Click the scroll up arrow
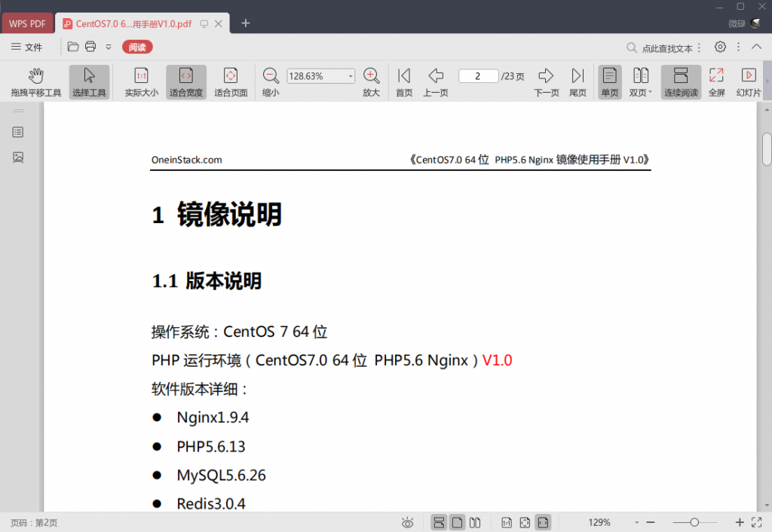 [767, 109]
